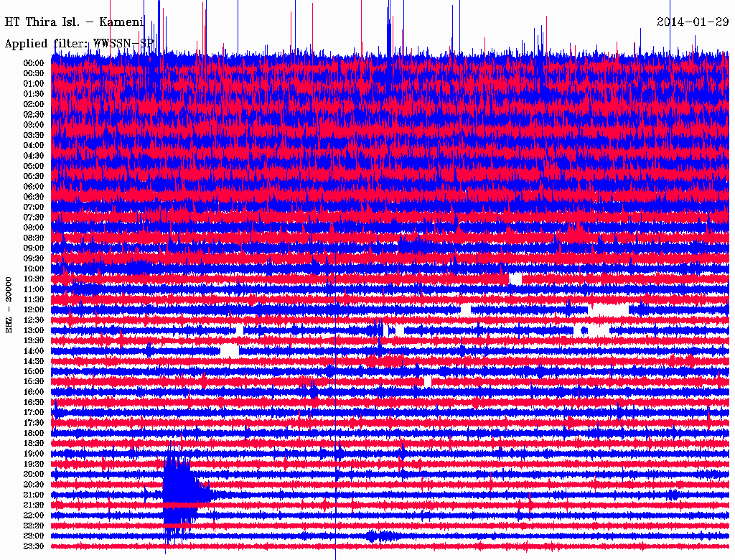The width and height of the screenshot is (735, 560).
Task: Select the date 2014-01-29 in the header
Action: point(692,22)
